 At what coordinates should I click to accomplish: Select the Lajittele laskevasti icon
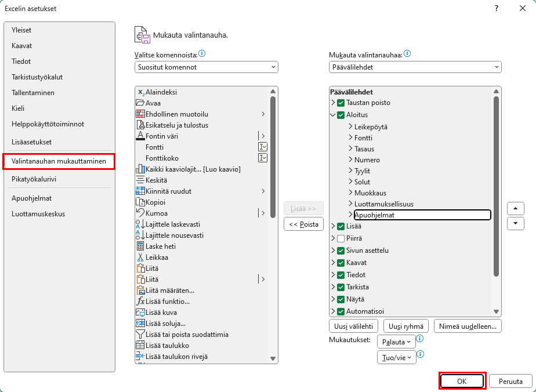(x=140, y=224)
